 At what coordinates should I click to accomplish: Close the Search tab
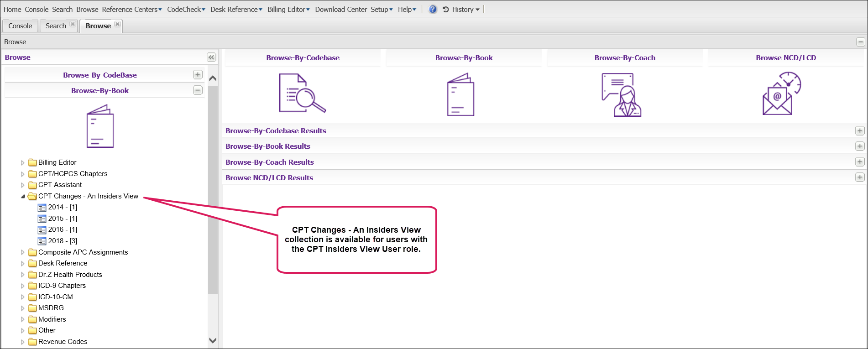point(73,24)
